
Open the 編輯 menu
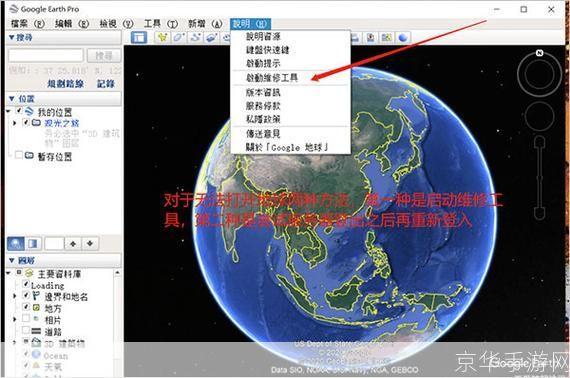pos(72,24)
